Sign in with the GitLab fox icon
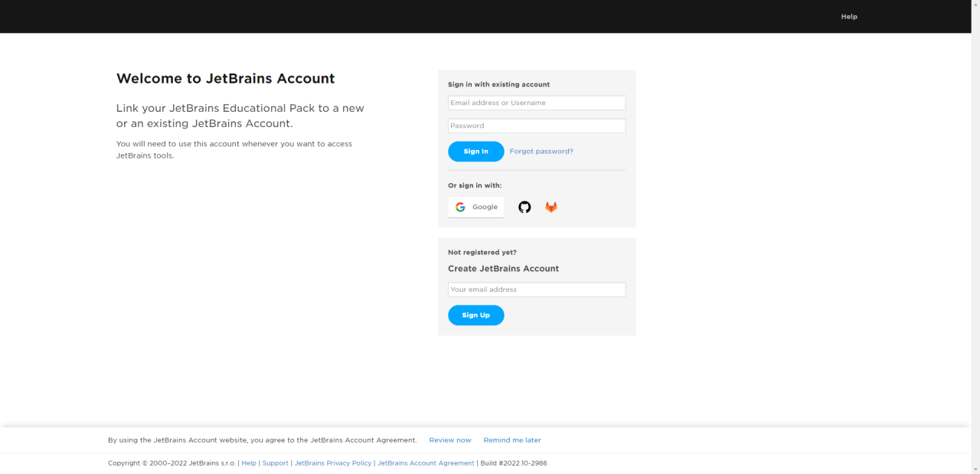 pos(551,207)
